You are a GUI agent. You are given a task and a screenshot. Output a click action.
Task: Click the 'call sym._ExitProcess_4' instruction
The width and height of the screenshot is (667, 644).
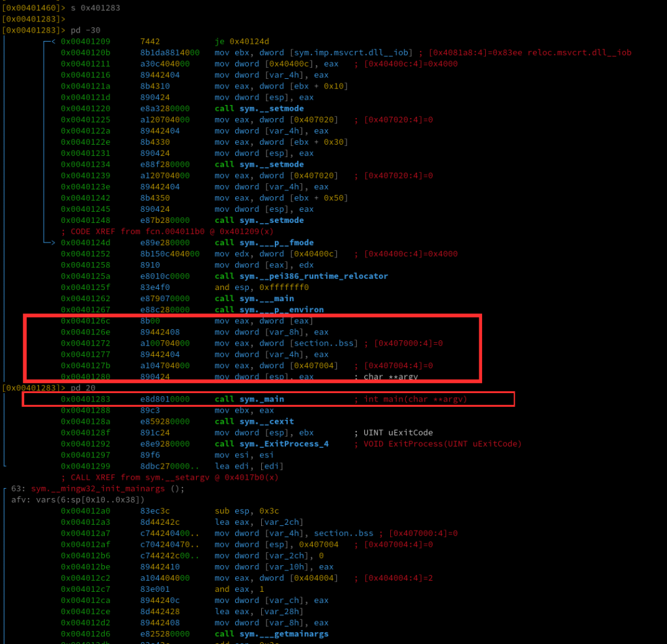click(271, 444)
